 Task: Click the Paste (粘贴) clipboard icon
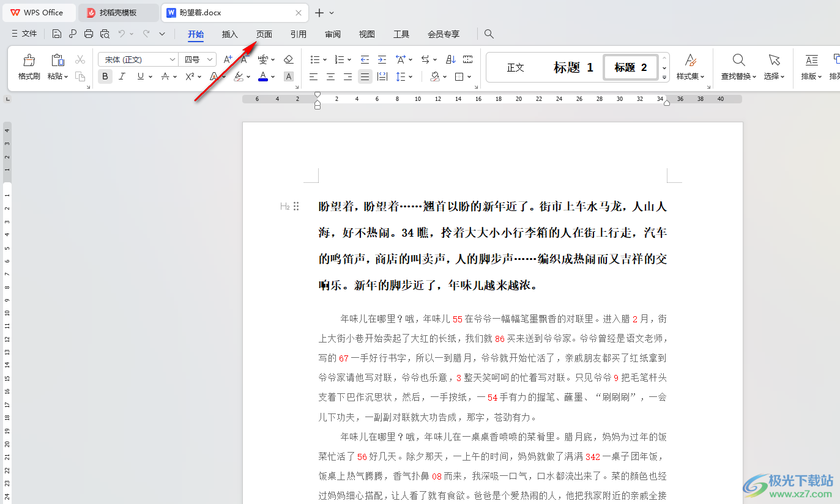[58, 60]
